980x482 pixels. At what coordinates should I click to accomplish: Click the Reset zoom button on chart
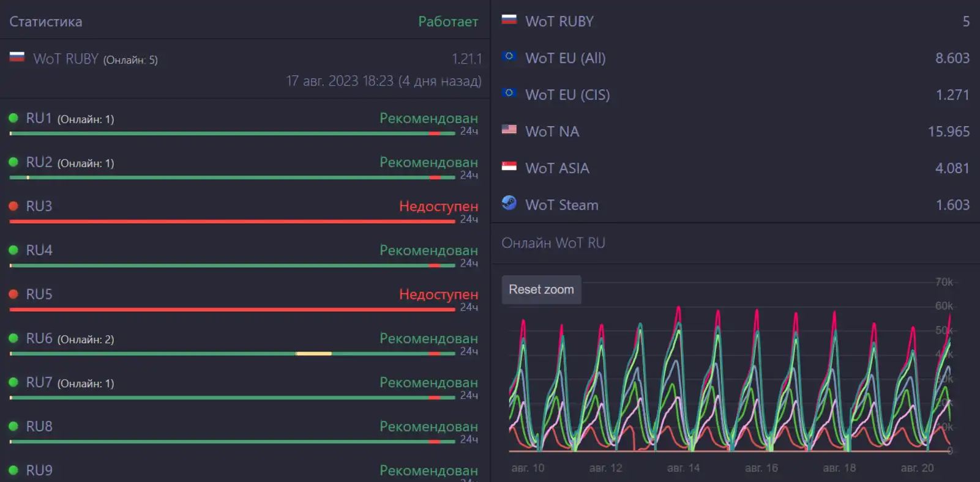coord(542,289)
